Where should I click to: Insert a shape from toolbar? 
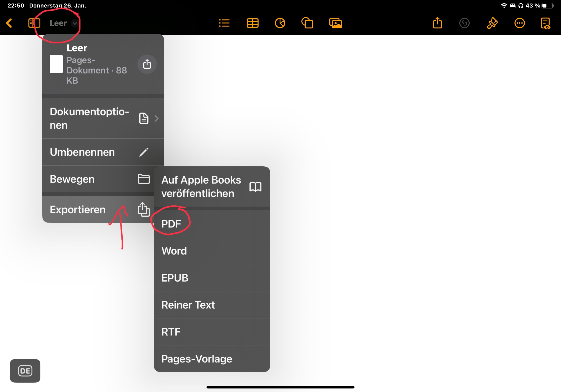(307, 23)
